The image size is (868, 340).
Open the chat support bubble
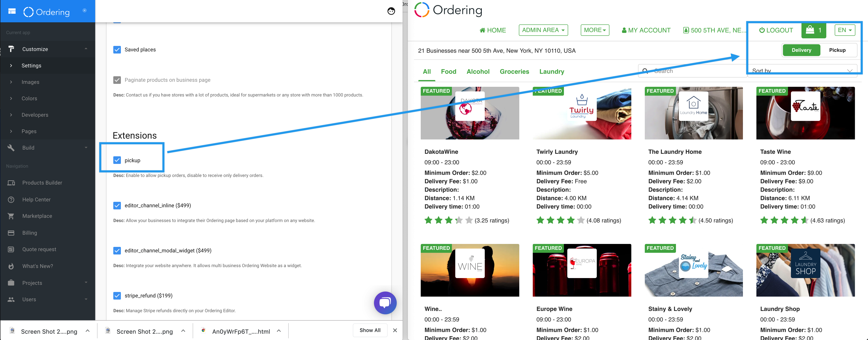(385, 303)
